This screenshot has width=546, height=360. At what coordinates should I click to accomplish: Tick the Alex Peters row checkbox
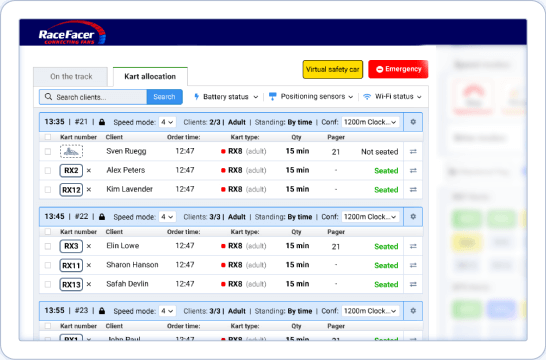pos(48,171)
